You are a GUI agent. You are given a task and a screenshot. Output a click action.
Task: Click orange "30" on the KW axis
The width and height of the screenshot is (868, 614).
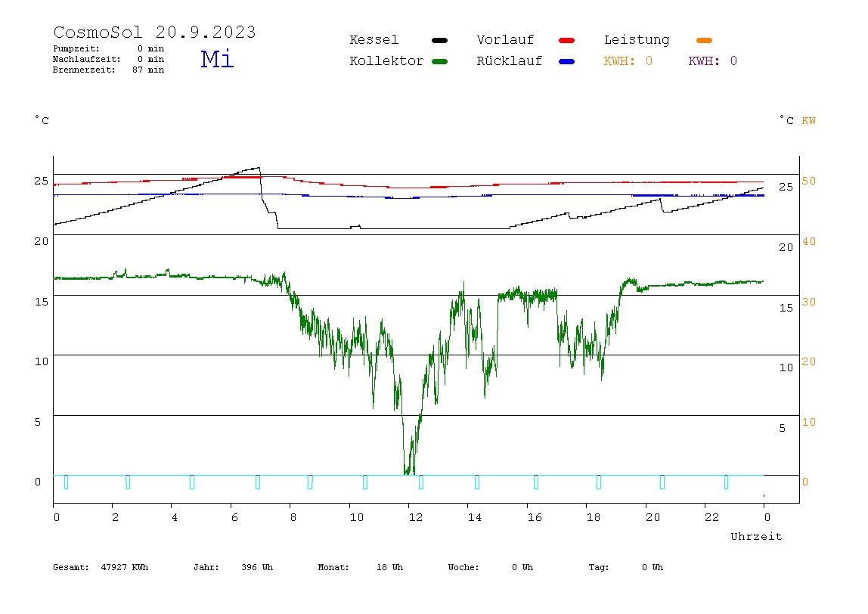[809, 302]
